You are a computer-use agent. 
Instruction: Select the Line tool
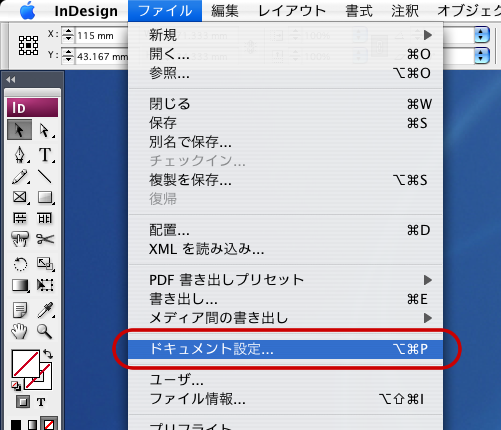pos(45,176)
